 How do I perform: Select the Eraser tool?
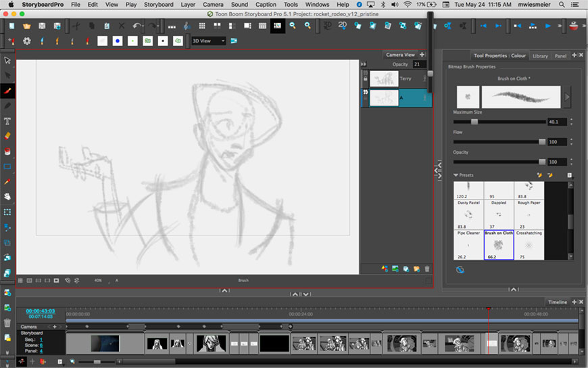[7, 136]
